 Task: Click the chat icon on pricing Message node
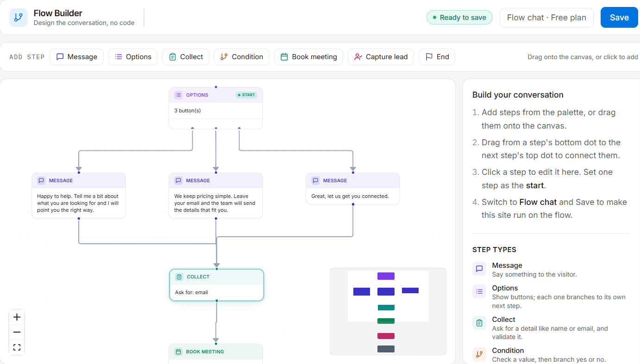click(178, 180)
